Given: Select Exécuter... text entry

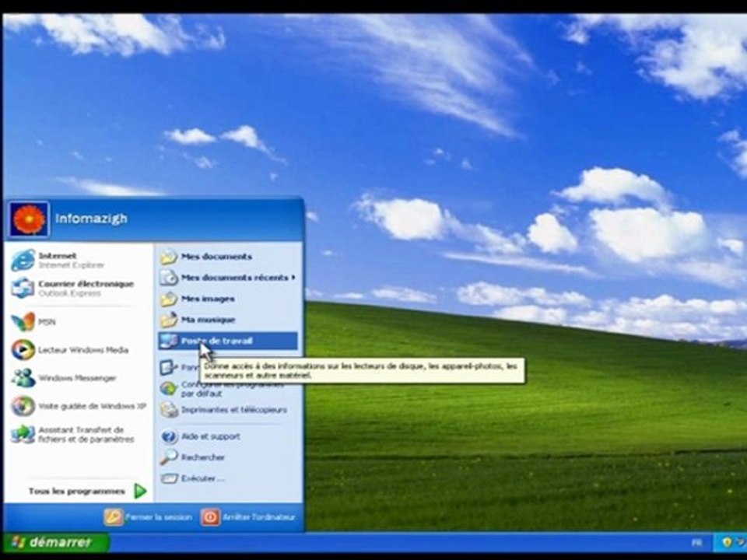Looking at the screenshot, I should [202, 478].
